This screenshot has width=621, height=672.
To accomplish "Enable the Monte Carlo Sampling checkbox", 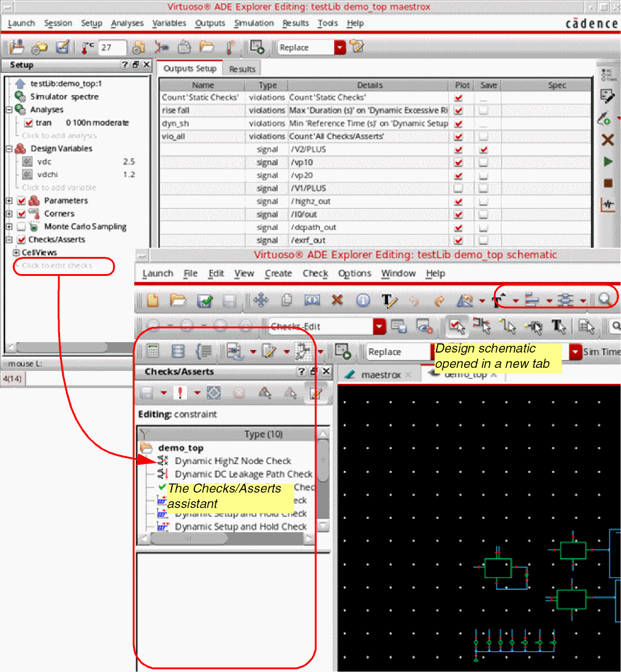I will click(x=21, y=226).
